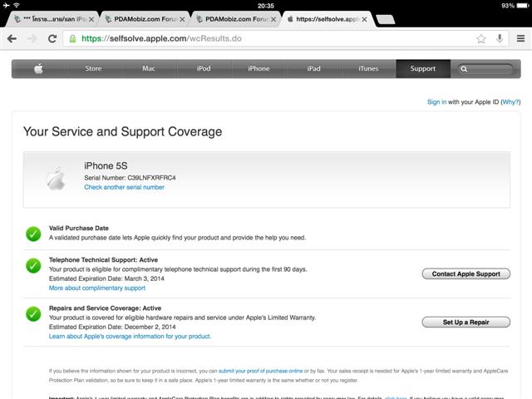Screen dimensions: 532x399
Task: Click the Apple logo in the navigation bar
Action: point(38,69)
